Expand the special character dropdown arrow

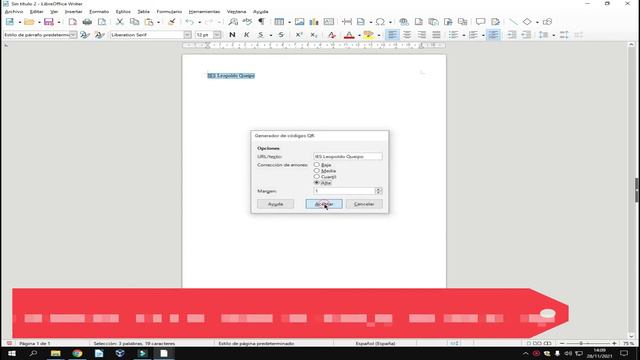pos(390,22)
